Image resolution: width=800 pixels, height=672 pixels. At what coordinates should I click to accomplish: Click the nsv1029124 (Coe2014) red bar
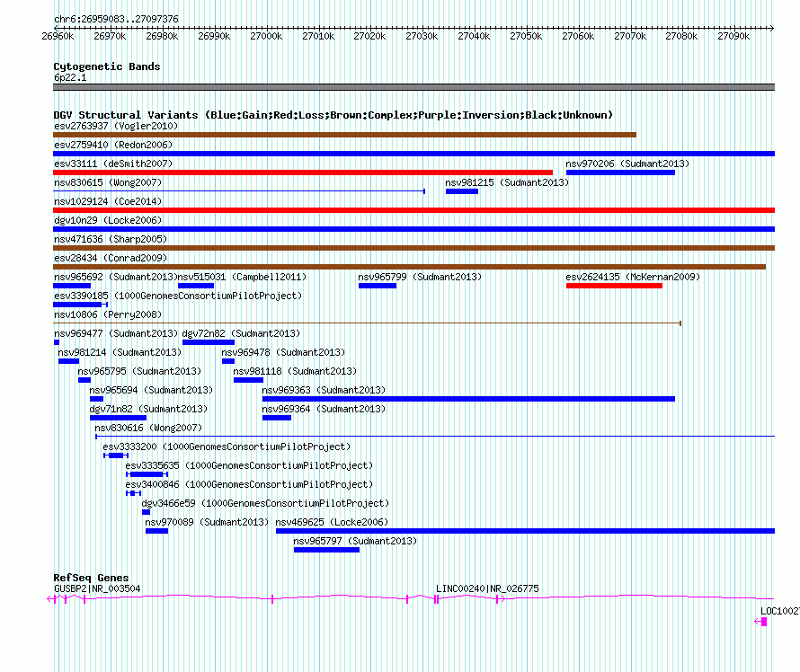point(413,210)
